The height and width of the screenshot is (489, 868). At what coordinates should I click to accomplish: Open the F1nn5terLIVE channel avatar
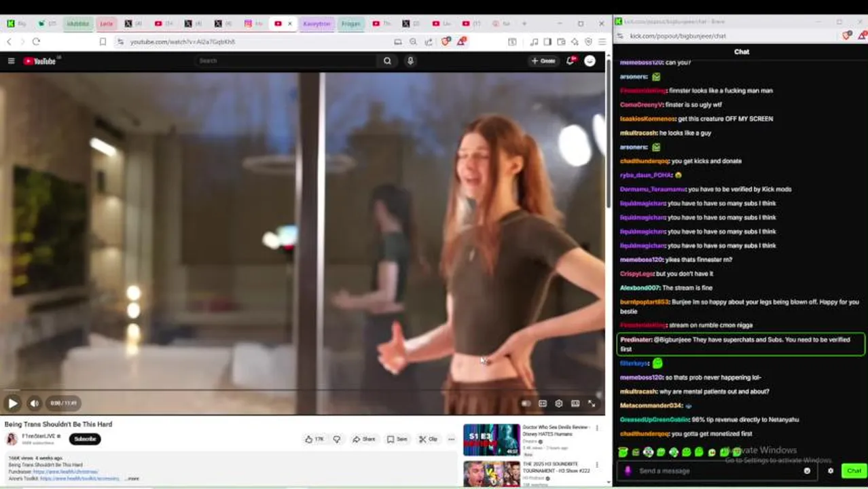(x=12, y=439)
